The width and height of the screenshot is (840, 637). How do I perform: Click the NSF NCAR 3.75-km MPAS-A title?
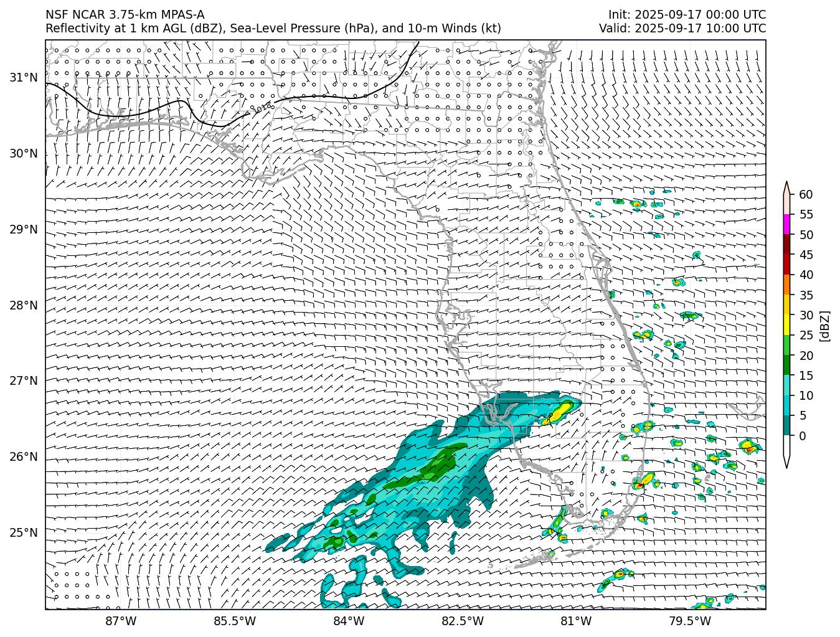(x=125, y=15)
